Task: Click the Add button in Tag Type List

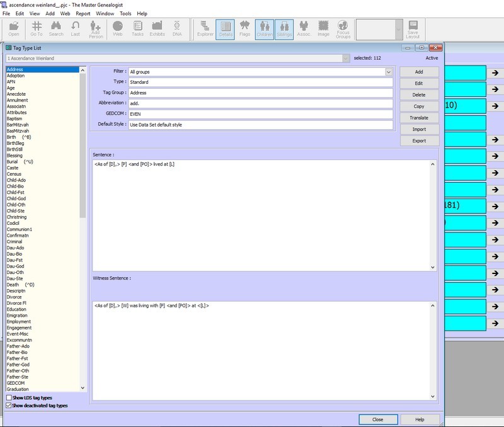Action: click(419, 72)
